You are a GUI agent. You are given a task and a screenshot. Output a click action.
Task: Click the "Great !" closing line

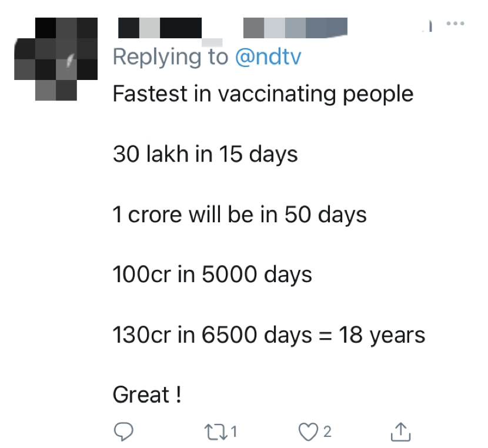click(147, 395)
